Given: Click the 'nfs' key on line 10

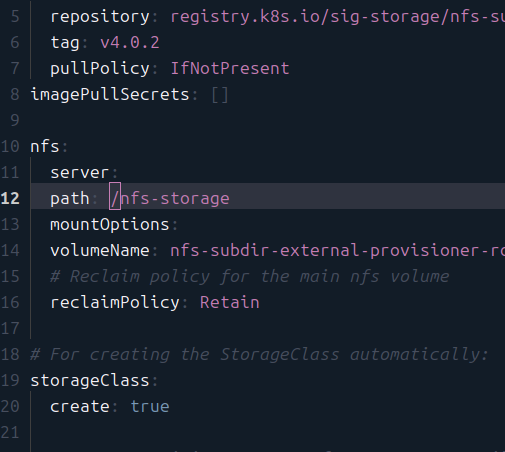Looking at the screenshot, I should coord(45,147).
